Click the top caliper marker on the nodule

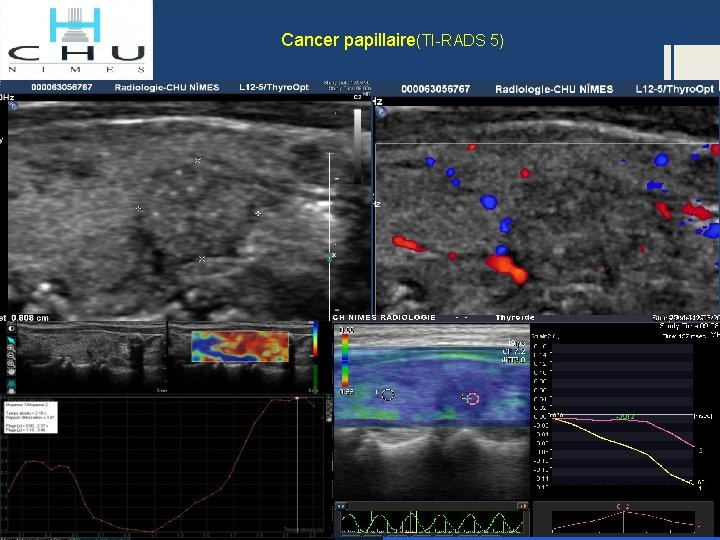[x=198, y=160]
